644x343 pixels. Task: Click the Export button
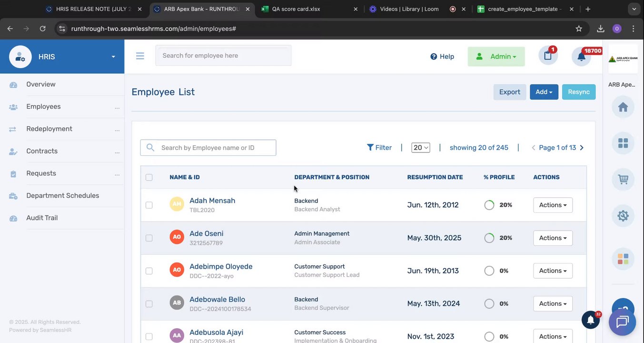pos(509,92)
